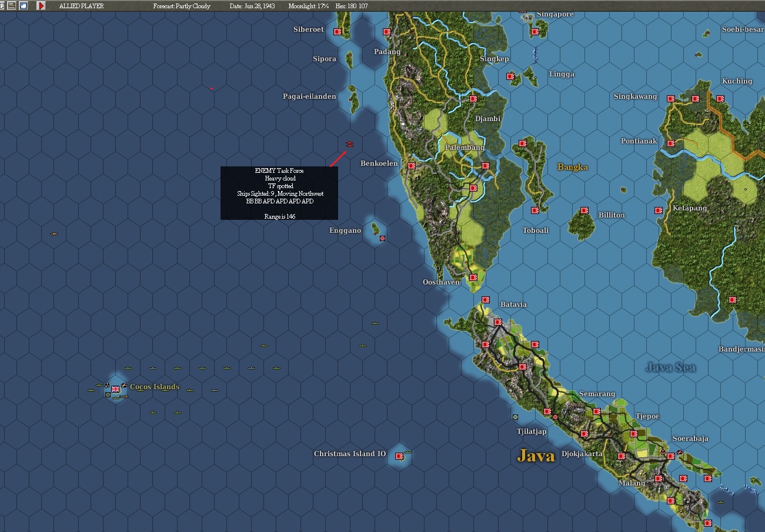This screenshot has height=532, width=765.
Task: Click the red end-turn arrow in the top bar
Action: coord(41,5)
